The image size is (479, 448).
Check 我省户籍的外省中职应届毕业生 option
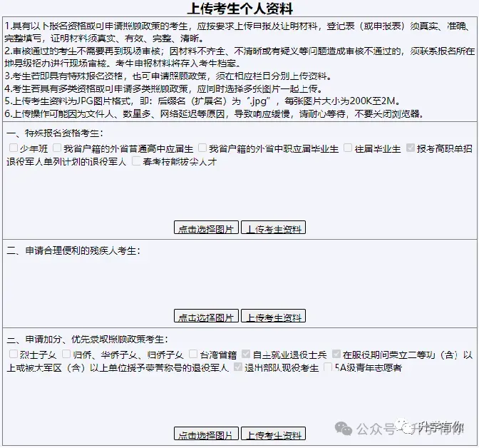pos(202,148)
